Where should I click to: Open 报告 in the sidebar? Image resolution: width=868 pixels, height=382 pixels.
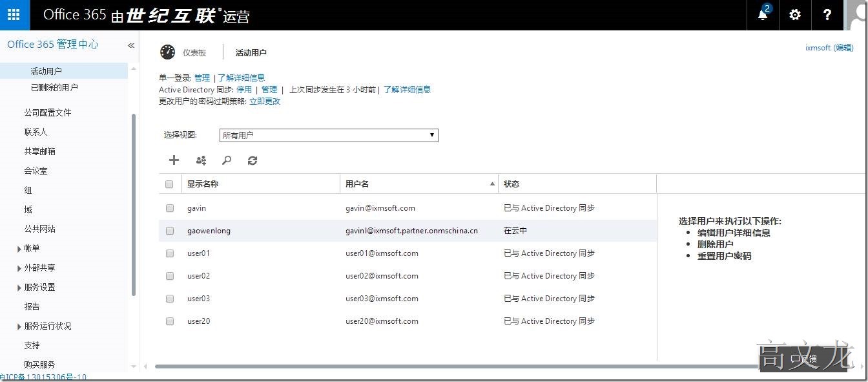point(32,306)
